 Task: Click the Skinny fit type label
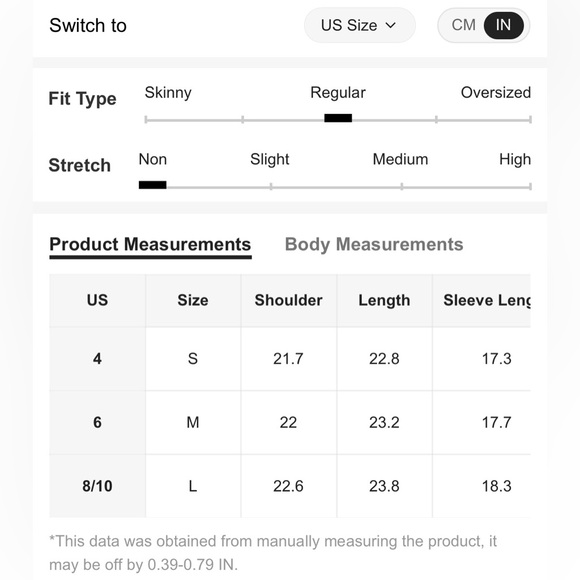[168, 93]
